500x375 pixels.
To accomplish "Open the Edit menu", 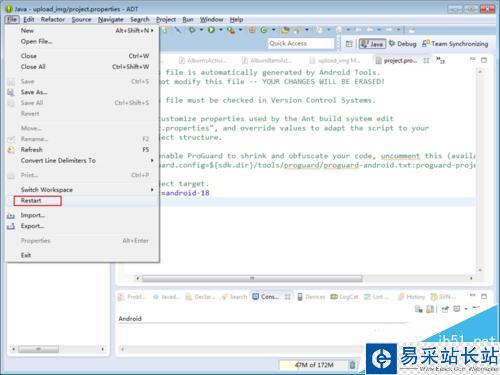I will click(29, 20).
